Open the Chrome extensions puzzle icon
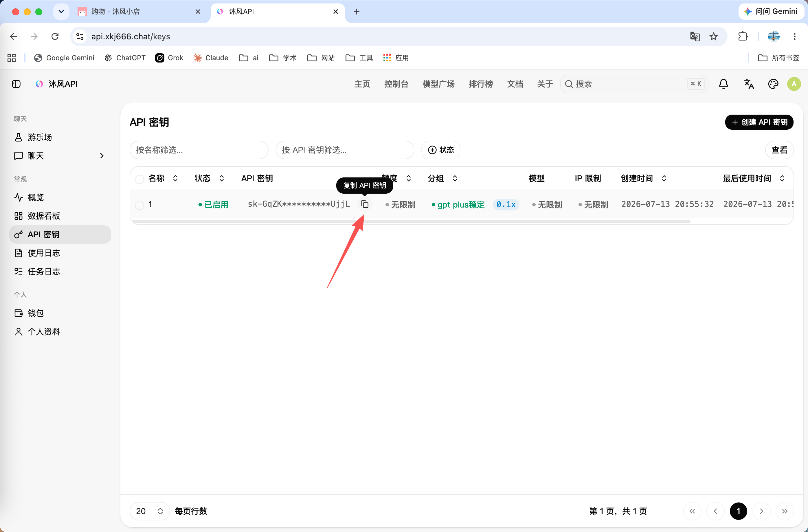This screenshot has width=808, height=532. (x=743, y=36)
